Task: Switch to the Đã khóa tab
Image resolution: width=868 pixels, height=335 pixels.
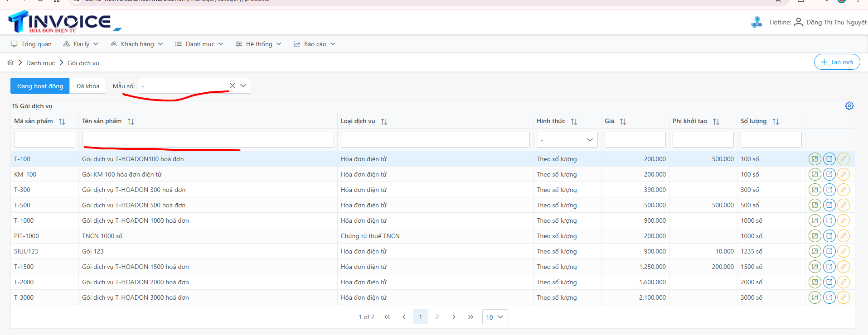Action: [88, 86]
